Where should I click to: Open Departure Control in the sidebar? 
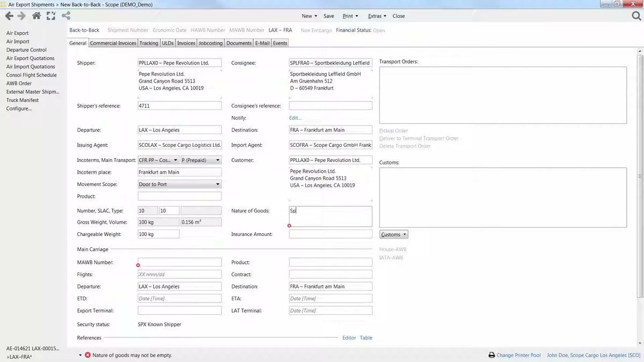[x=26, y=50]
